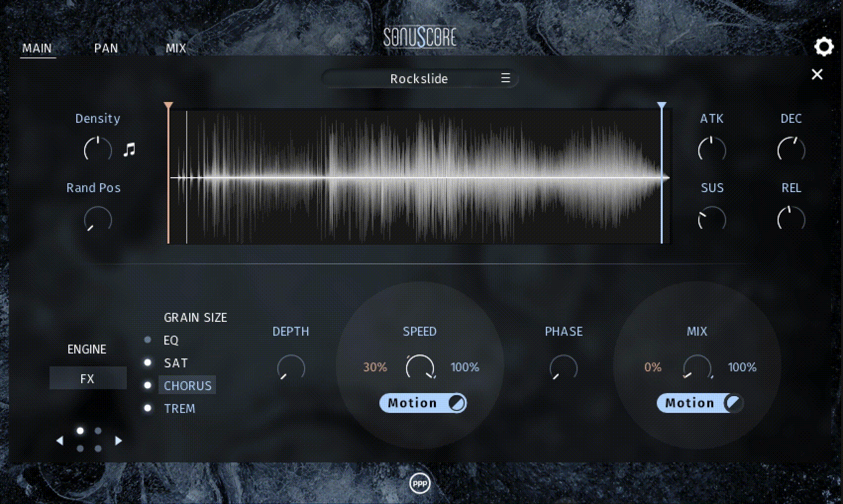Click the SUS envelope knob
The height and width of the screenshot is (504, 843).
712,218
